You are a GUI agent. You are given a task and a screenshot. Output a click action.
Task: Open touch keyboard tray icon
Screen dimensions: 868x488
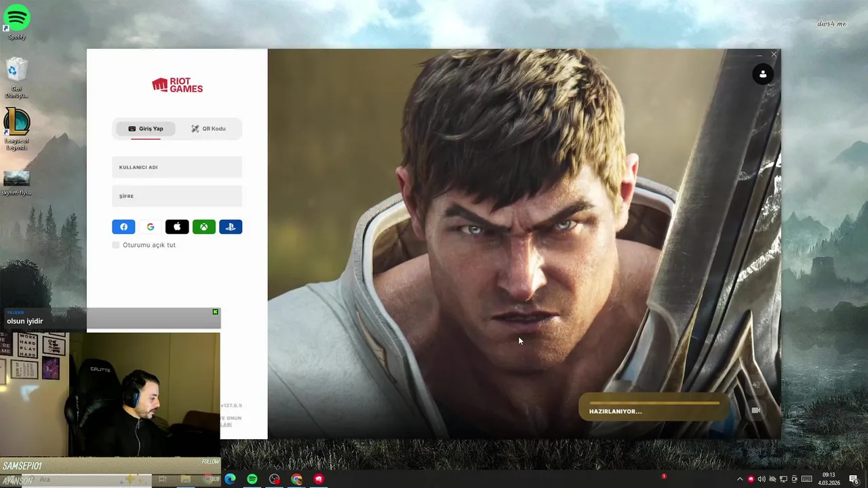(x=807, y=479)
